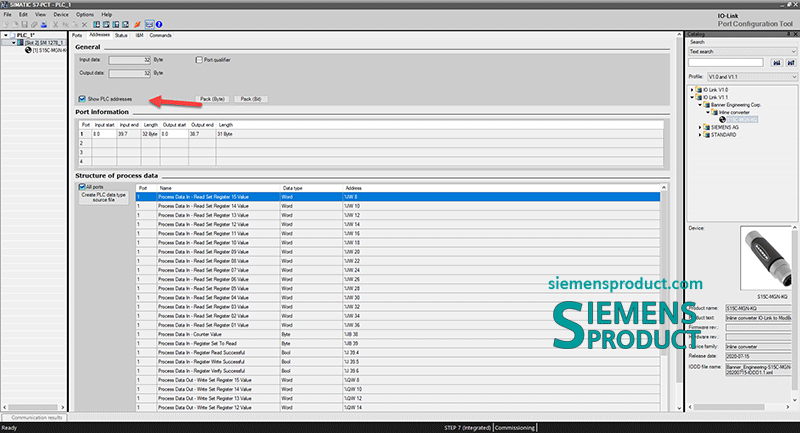Expand the STANDARD catalog node
Screen dimensions: 800x433
pyautogui.click(x=700, y=135)
